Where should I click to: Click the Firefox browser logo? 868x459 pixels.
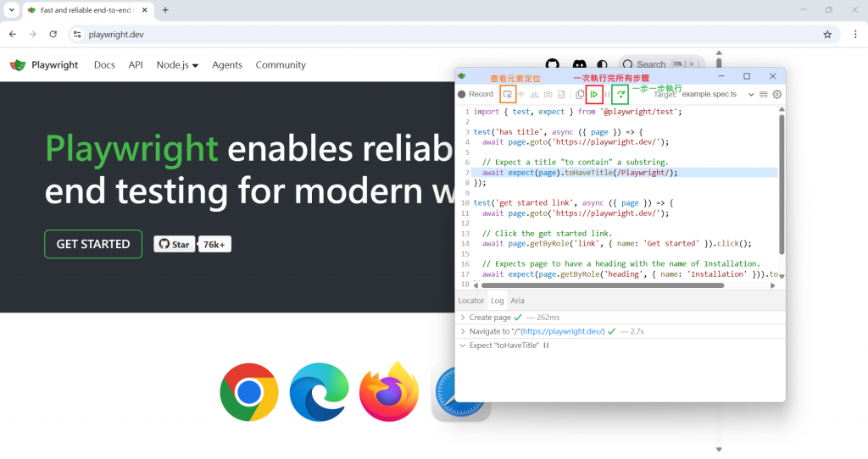coord(389,391)
